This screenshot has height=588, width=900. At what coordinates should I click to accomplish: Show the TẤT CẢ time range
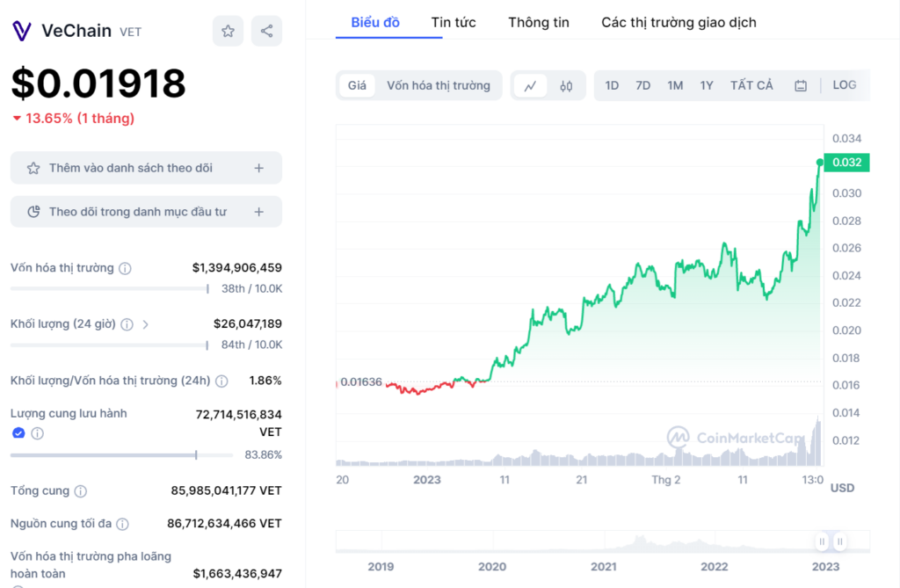click(751, 85)
